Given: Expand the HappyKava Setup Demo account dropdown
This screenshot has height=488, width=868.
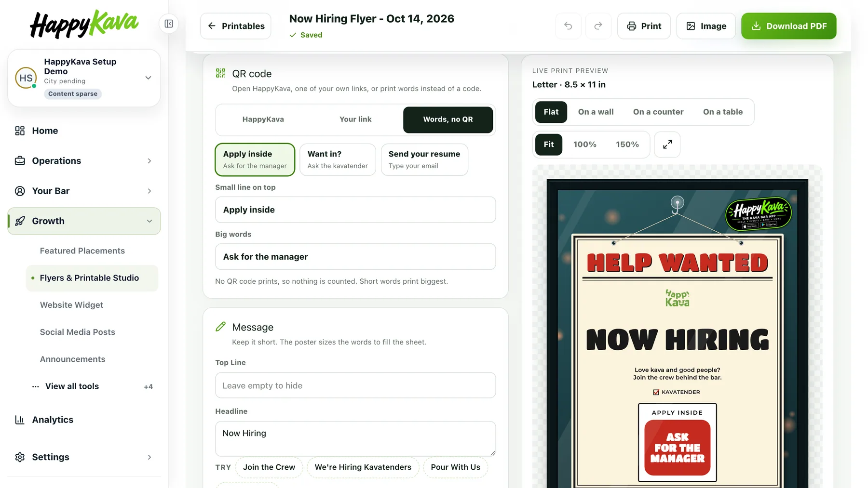Looking at the screenshot, I should click(149, 78).
